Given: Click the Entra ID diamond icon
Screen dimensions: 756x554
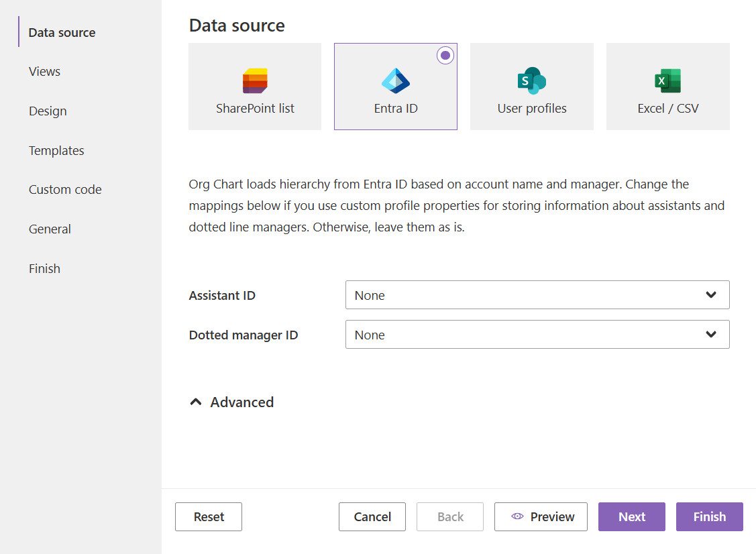Looking at the screenshot, I should [396, 80].
